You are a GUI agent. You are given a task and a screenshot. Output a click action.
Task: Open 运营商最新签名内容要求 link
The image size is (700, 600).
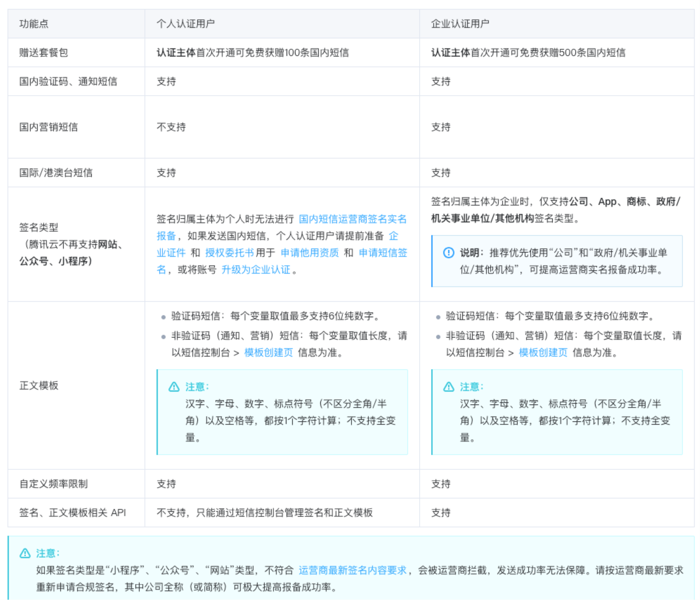[352, 570]
